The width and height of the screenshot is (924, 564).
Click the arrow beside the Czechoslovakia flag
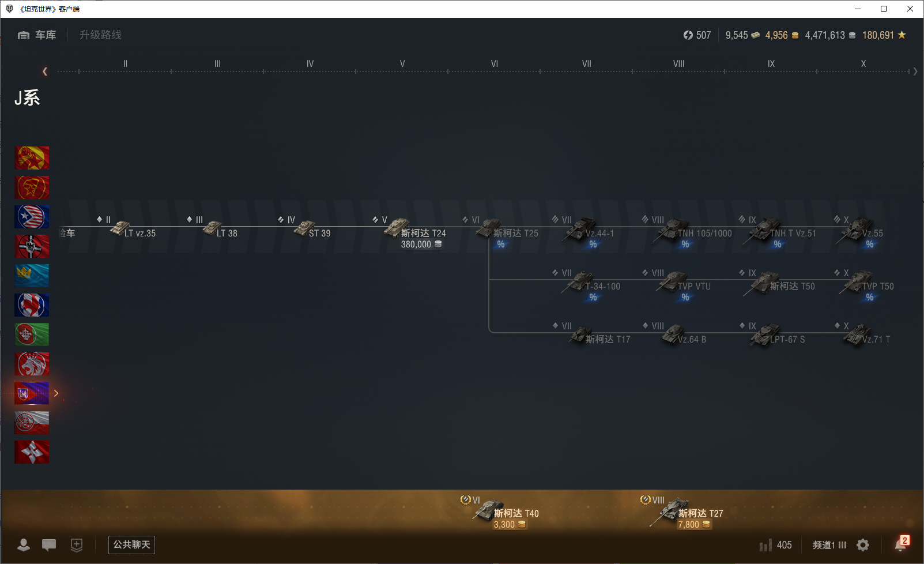click(x=56, y=393)
